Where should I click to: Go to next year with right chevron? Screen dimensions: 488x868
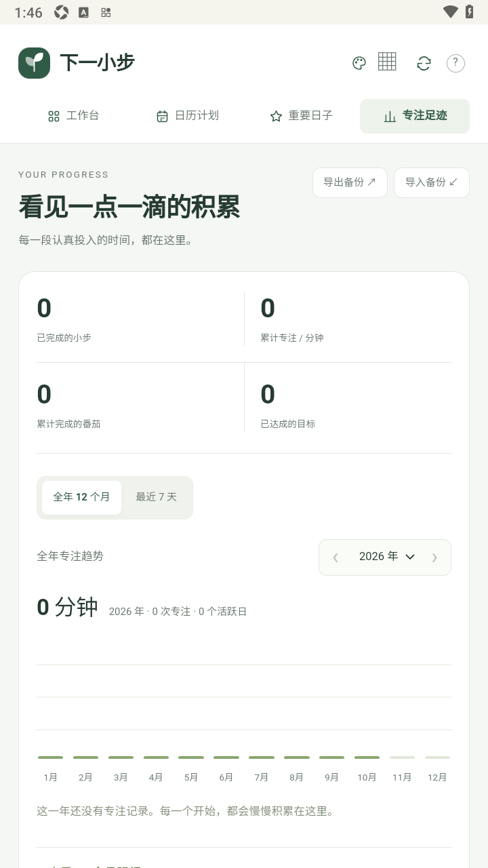tap(434, 557)
